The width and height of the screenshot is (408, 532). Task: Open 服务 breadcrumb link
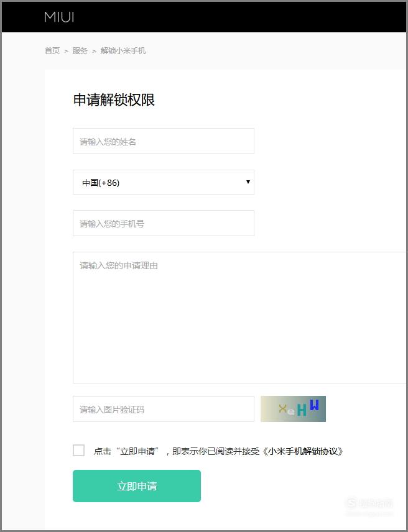(x=80, y=51)
